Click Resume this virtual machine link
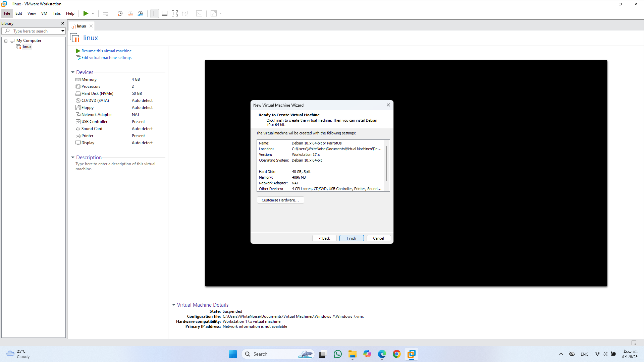644x362 pixels. pyautogui.click(x=106, y=51)
